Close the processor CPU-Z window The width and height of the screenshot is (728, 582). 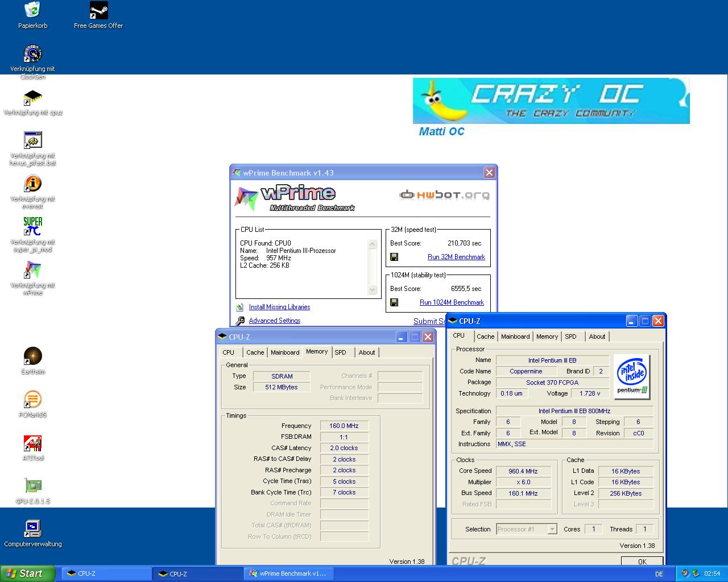point(658,321)
